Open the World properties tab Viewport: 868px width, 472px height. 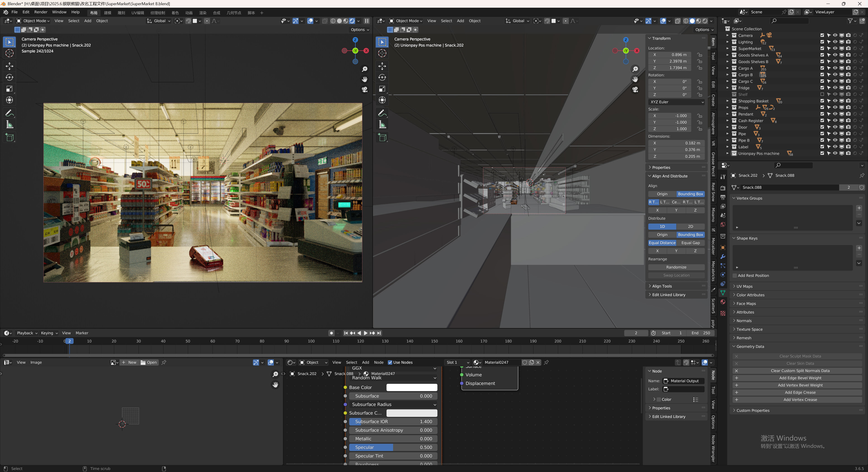point(723,225)
